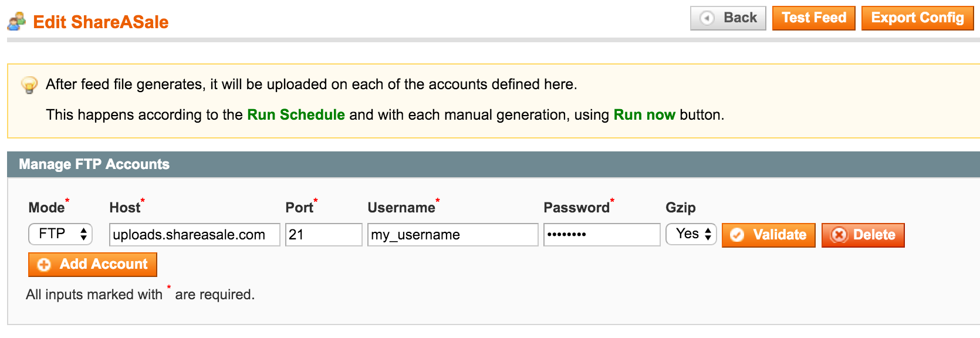Click the Host column label

click(x=125, y=208)
